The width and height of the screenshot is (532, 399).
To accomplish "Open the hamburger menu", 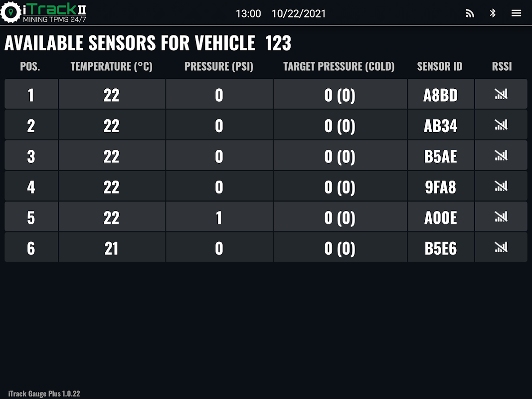I will (x=516, y=13).
